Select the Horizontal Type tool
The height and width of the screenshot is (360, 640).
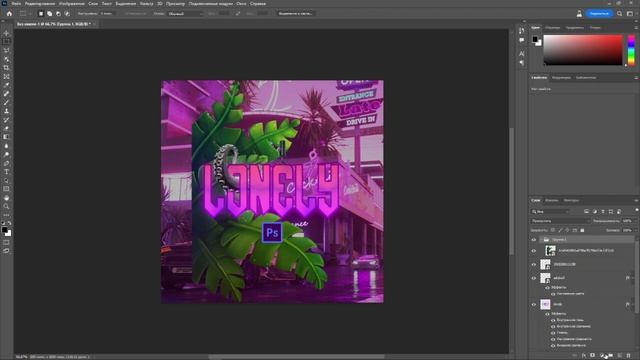[x=6, y=171]
